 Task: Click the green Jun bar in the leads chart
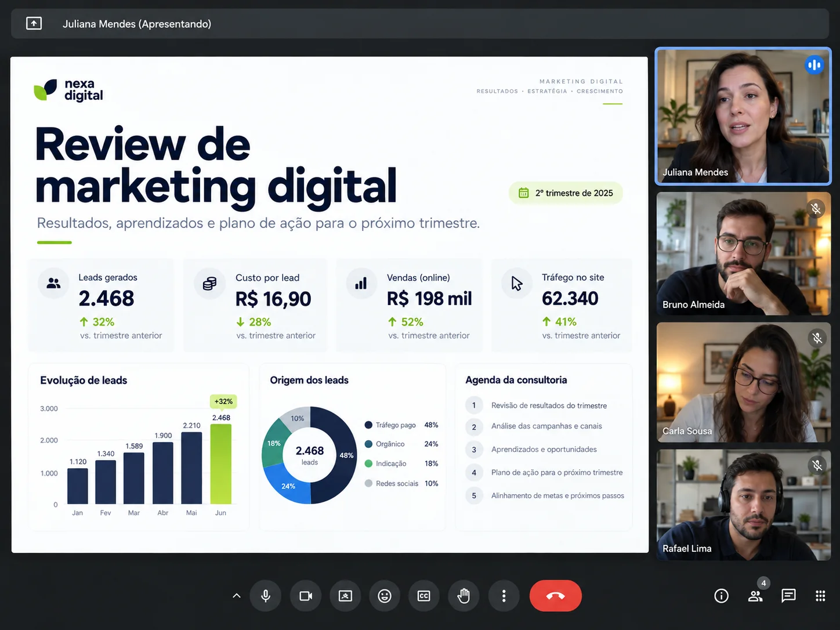pos(220,464)
